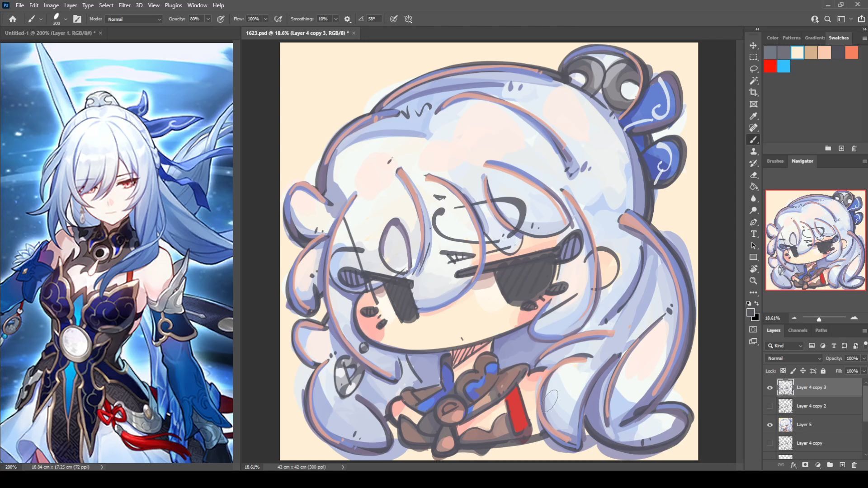The image size is (868, 488).
Task: Open brush blending Mode dropdown
Action: (134, 19)
